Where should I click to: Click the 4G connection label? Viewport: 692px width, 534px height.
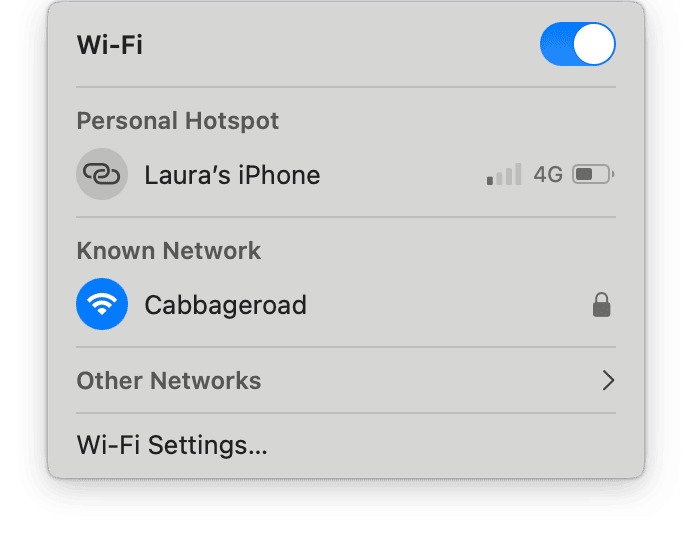[548, 174]
